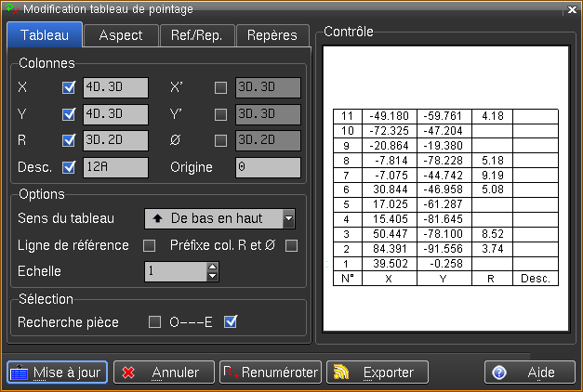Switch to the Aspect tab
Screen dimensions: 583x392
pyautogui.click(x=120, y=35)
